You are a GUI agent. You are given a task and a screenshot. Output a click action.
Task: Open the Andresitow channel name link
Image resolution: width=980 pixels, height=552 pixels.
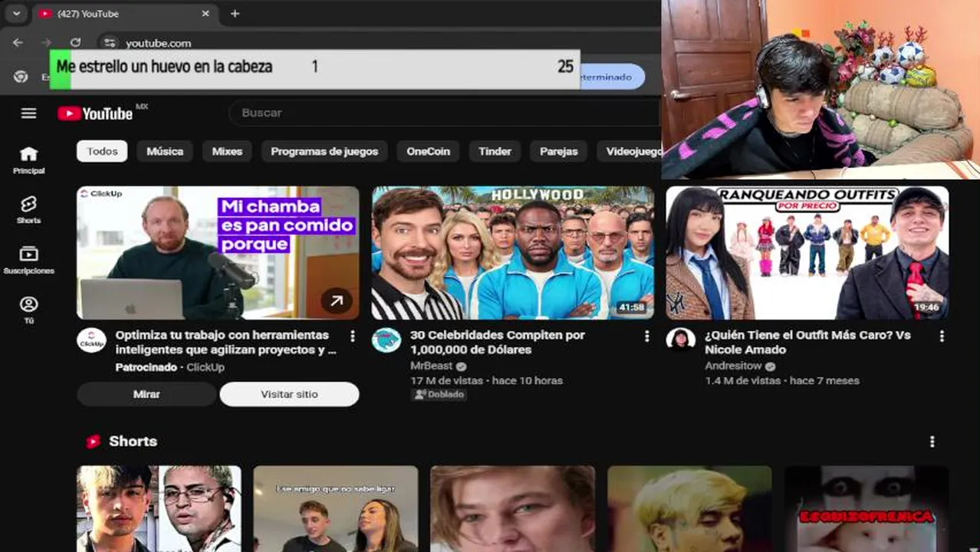pyautogui.click(x=734, y=366)
